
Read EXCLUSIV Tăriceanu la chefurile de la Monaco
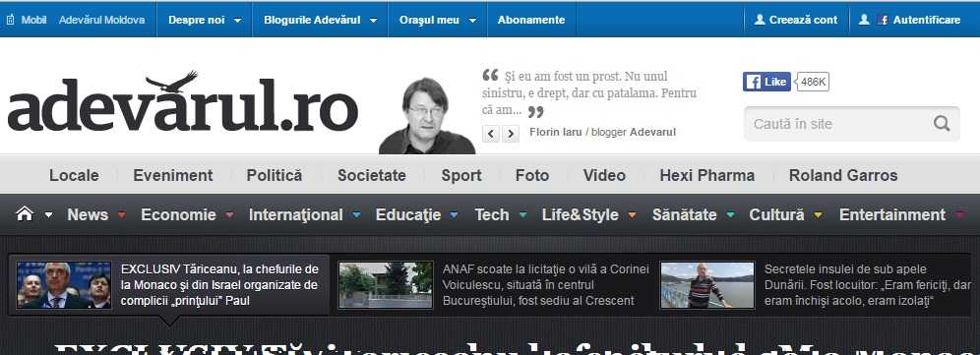tap(220, 285)
